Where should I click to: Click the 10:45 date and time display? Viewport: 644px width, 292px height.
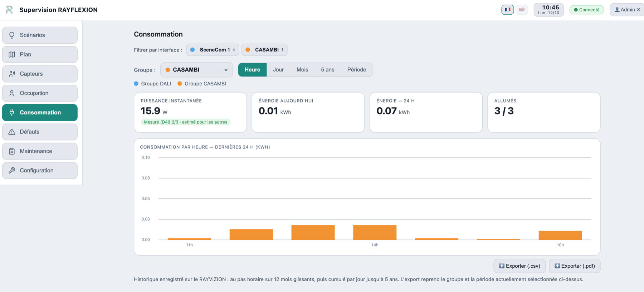click(549, 10)
